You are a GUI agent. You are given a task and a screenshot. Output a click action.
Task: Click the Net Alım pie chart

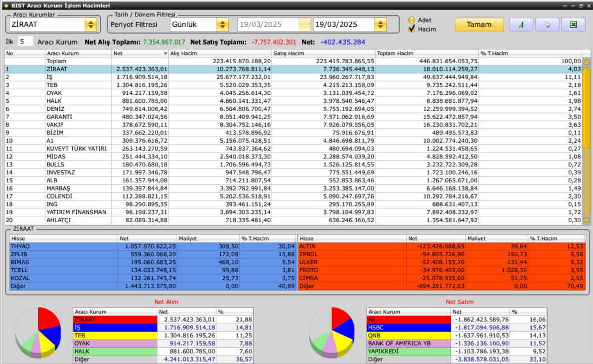tap(39, 332)
